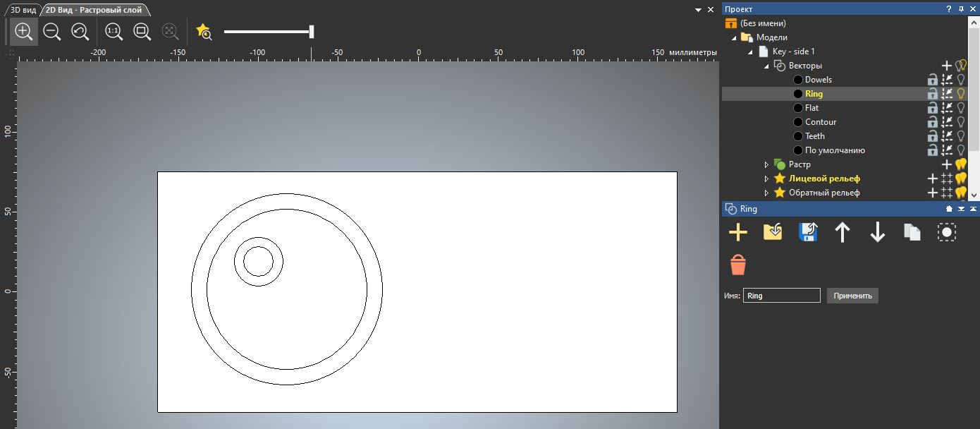The width and height of the screenshot is (980, 429).
Task: Select the Teeth vector layer
Action: [814, 136]
